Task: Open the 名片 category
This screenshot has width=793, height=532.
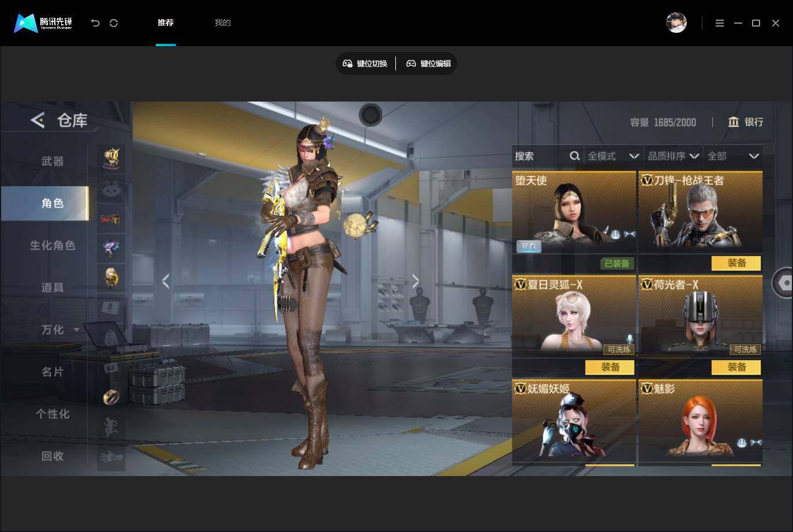Action: coord(53,372)
